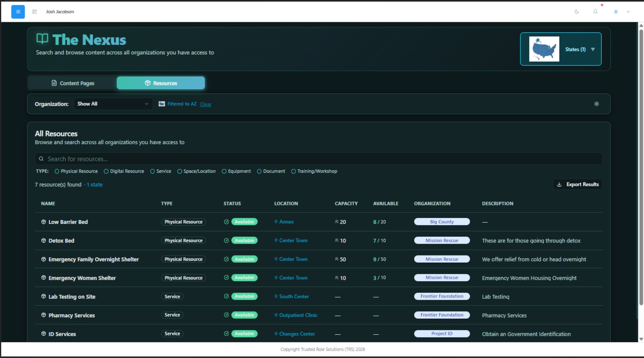Image resolution: width=644 pixels, height=358 pixels.
Task: Click the capacity people icon for Low Barrier Bed
Action: [336, 222]
